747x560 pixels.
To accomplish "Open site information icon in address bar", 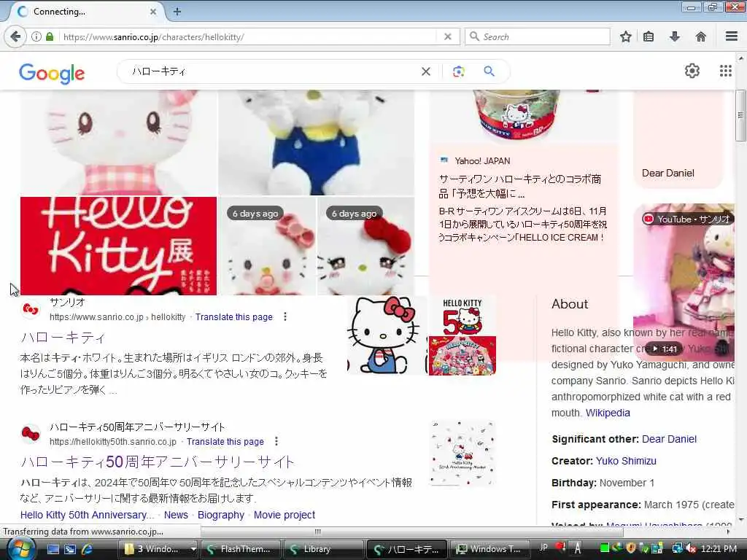I will [36, 36].
